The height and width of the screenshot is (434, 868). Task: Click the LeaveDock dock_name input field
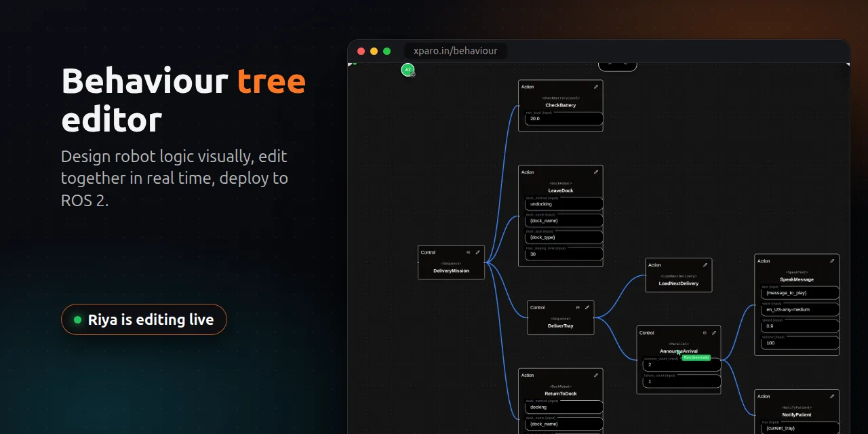(564, 220)
